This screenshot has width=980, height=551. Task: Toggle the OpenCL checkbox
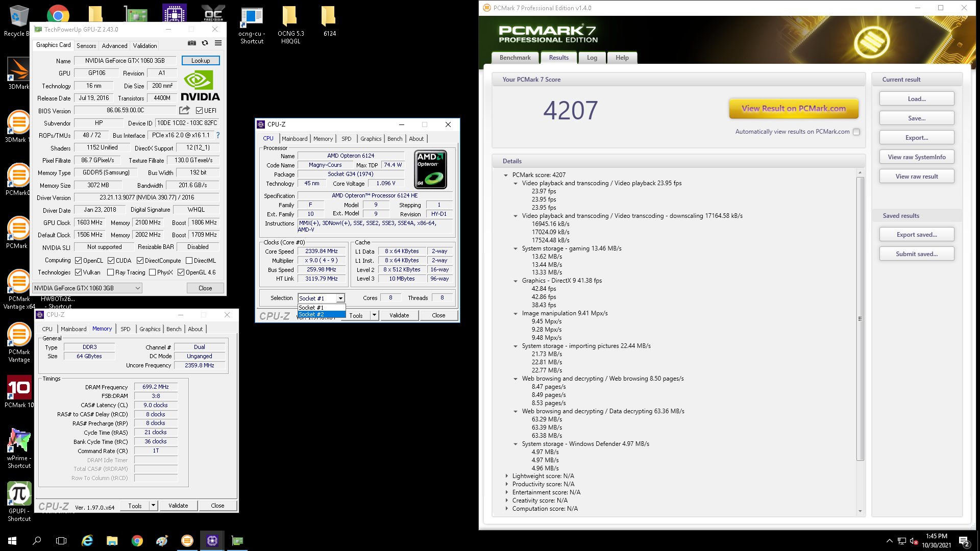[x=79, y=261]
